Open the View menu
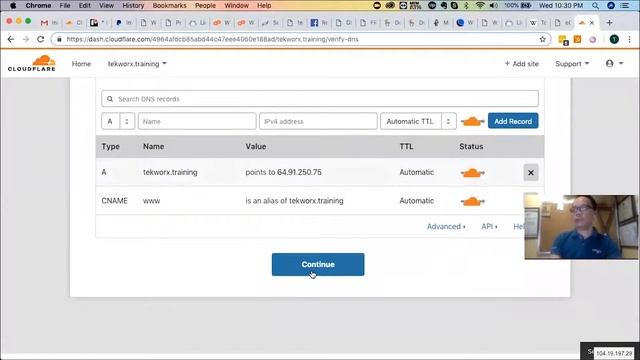Image resolution: width=640 pixels, height=360 pixels. pos(106,5)
